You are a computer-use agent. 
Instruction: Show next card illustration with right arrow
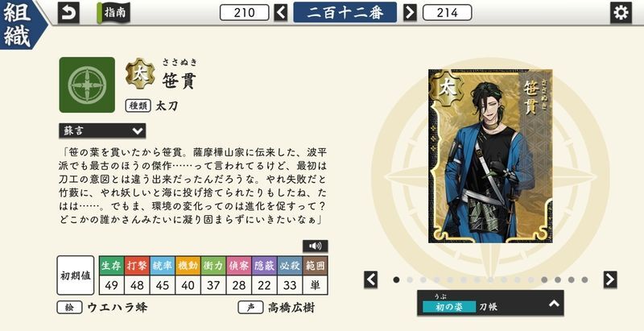tap(610, 279)
